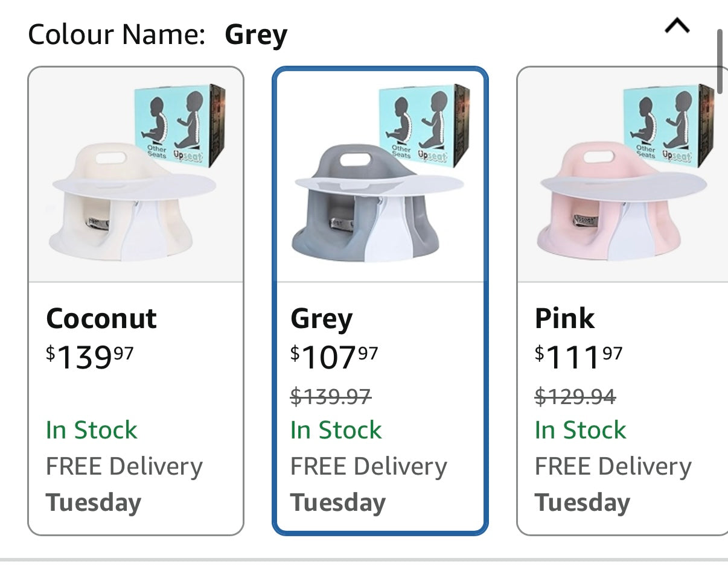Click the Coconut variant name label

point(100,318)
